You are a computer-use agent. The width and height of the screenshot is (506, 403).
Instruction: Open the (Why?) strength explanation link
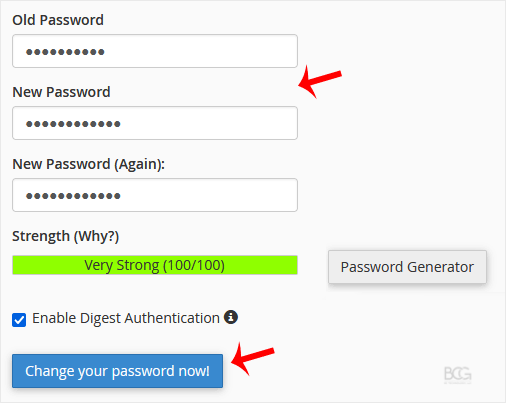pyautogui.click(x=96, y=236)
